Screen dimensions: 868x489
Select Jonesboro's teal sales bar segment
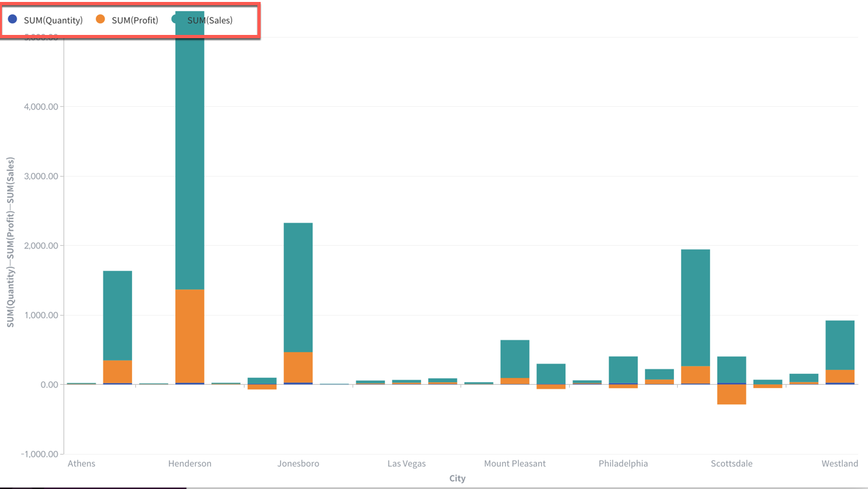pyautogui.click(x=298, y=287)
